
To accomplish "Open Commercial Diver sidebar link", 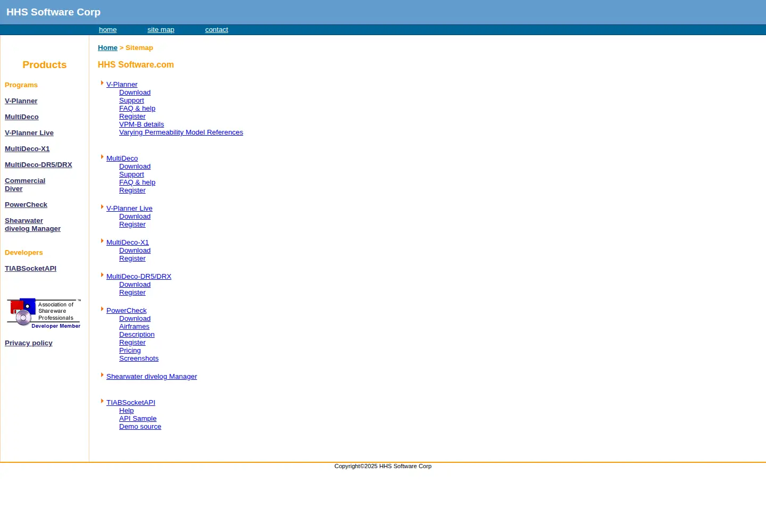I will tap(25, 185).
